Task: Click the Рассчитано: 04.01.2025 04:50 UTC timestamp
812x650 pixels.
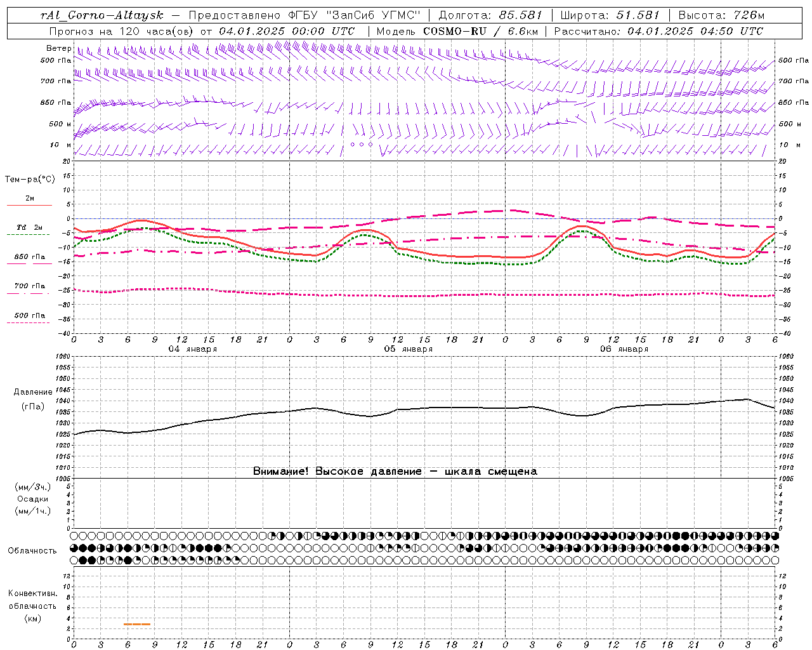Action: 658,31
